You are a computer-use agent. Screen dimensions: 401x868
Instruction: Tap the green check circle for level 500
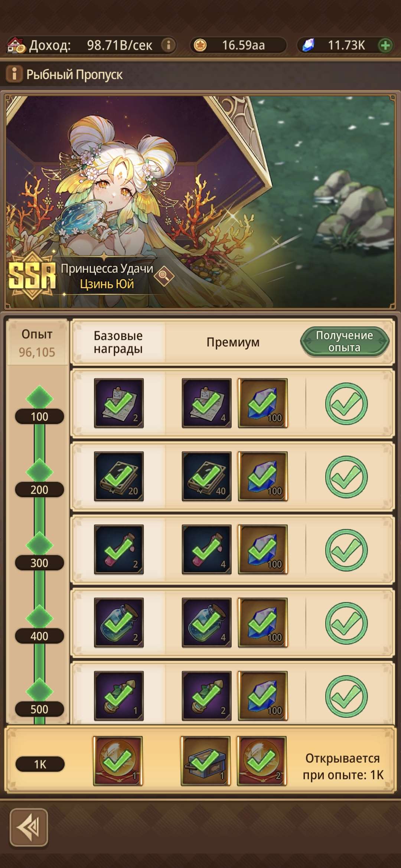[346, 696]
